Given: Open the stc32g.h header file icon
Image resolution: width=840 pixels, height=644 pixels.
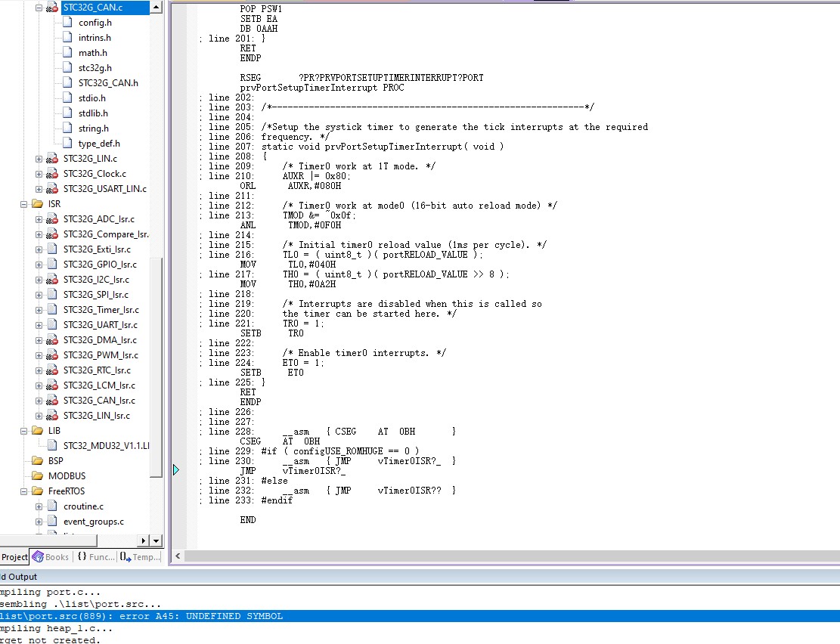Looking at the screenshot, I should 67,67.
